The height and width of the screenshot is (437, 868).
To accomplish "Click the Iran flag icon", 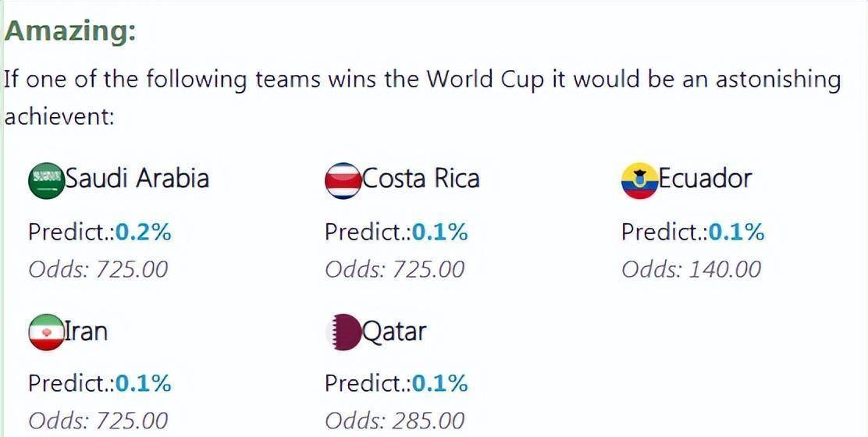I will pyautogui.click(x=47, y=332).
